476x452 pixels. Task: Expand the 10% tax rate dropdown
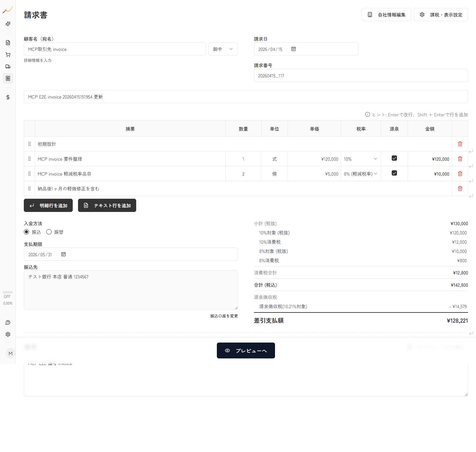pyautogui.click(x=361, y=159)
